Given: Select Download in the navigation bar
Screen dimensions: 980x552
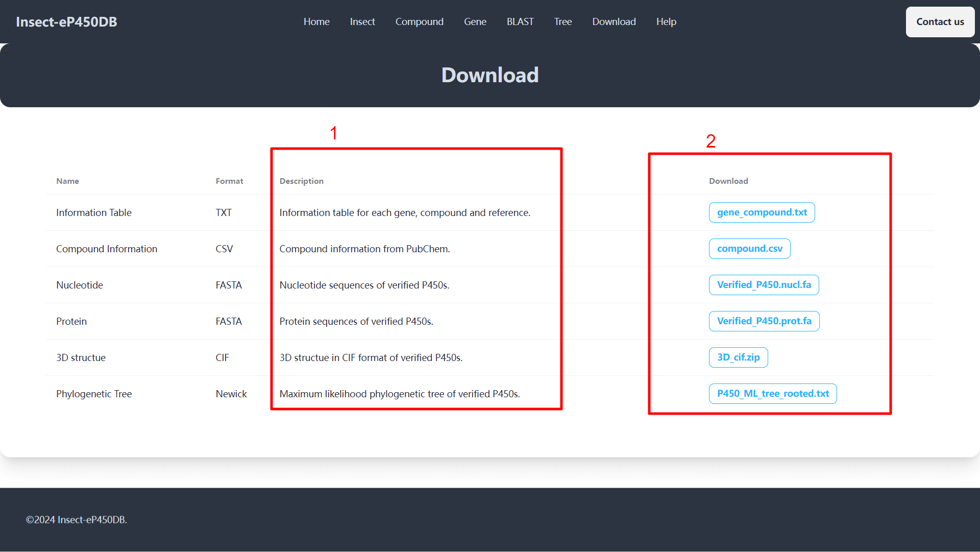Looking at the screenshot, I should 614,21.
